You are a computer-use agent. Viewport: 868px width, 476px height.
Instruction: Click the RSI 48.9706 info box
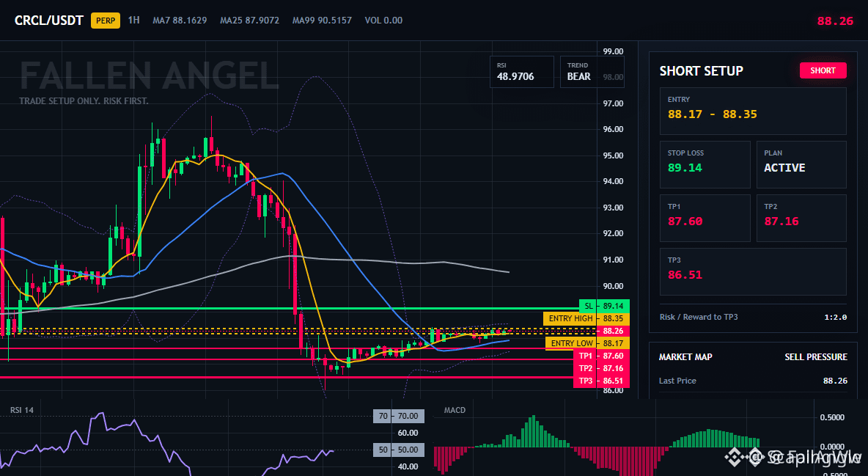(x=521, y=71)
